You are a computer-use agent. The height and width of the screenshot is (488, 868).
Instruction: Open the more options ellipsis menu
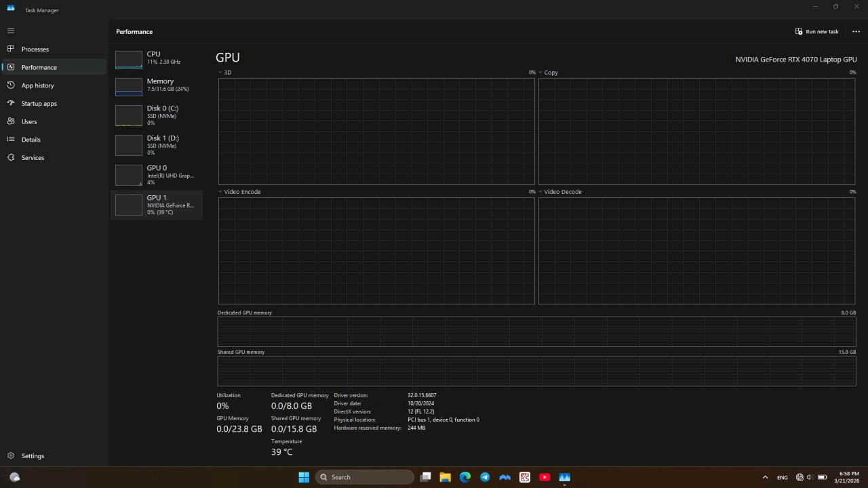[856, 31]
